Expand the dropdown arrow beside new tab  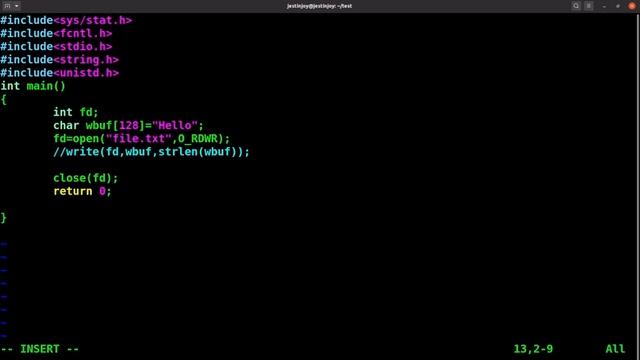coord(17,6)
